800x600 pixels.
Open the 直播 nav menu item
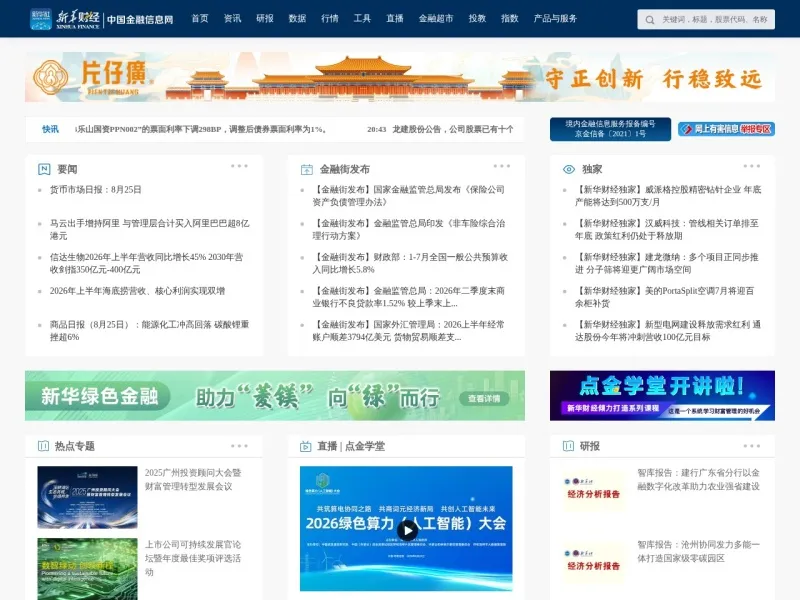click(395, 18)
